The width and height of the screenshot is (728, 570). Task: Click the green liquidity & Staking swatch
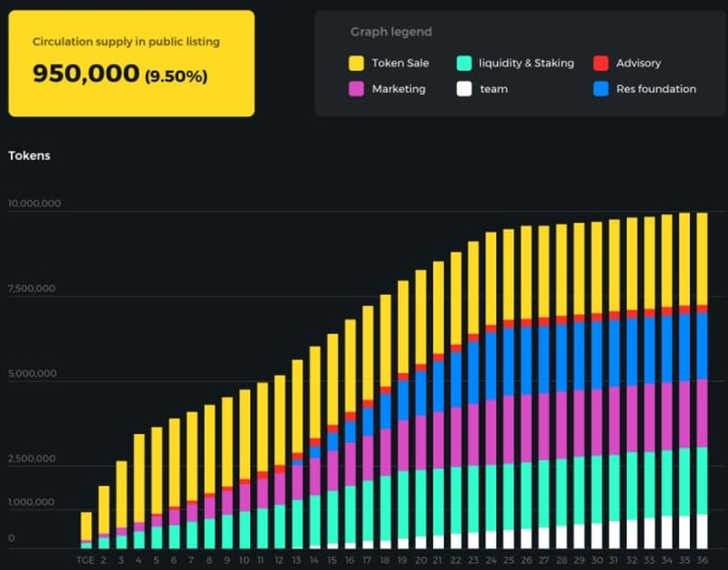click(x=463, y=63)
